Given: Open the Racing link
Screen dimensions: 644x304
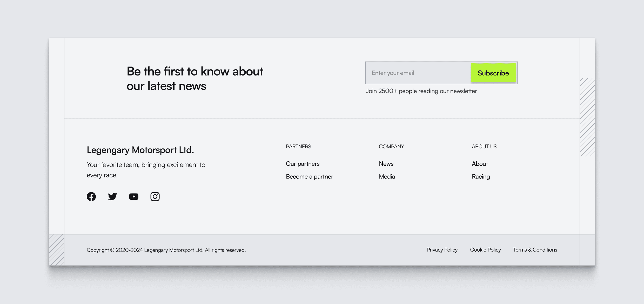Looking at the screenshot, I should [481, 177].
